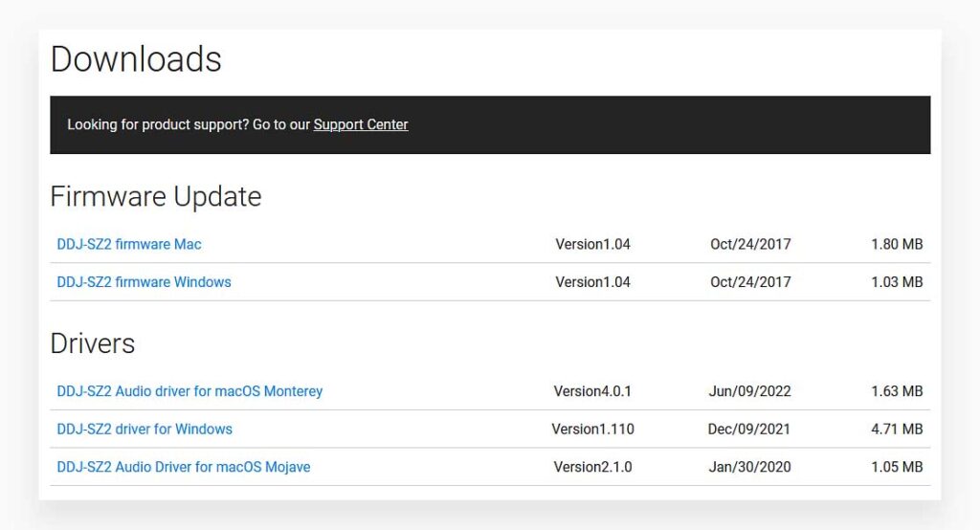This screenshot has width=980, height=530.
Task: Click the Dec/09/2021 date
Action: click(x=748, y=429)
